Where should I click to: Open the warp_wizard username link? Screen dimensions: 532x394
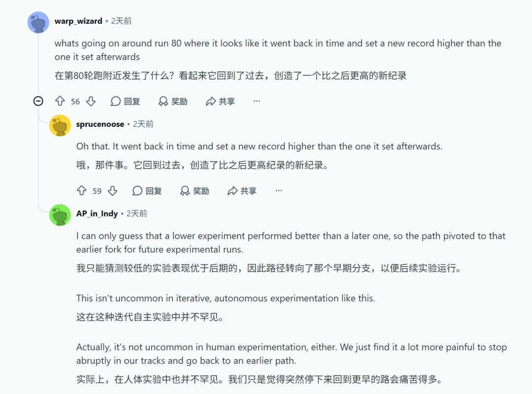click(x=78, y=21)
